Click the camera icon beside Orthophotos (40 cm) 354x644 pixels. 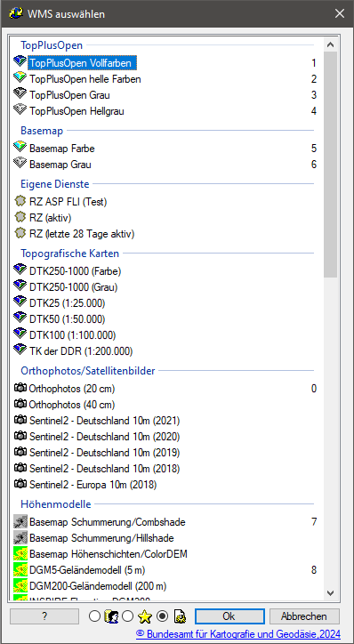[20, 404]
